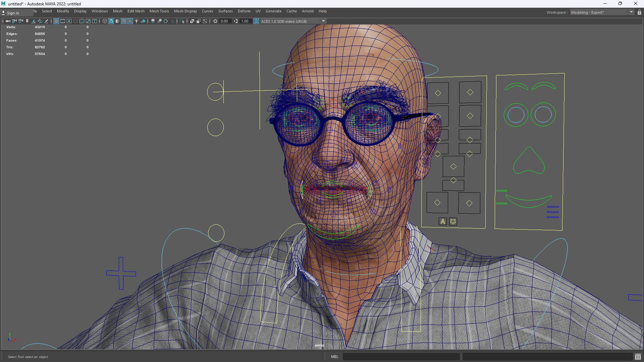Toggle X-Ray mode in the panel toolbar
644x362 pixels.
click(x=192, y=21)
